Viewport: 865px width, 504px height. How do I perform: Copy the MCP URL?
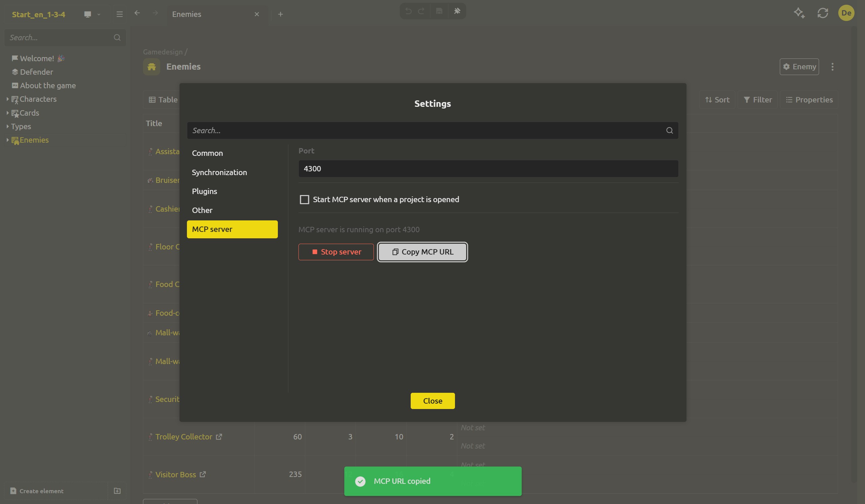click(x=422, y=251)
